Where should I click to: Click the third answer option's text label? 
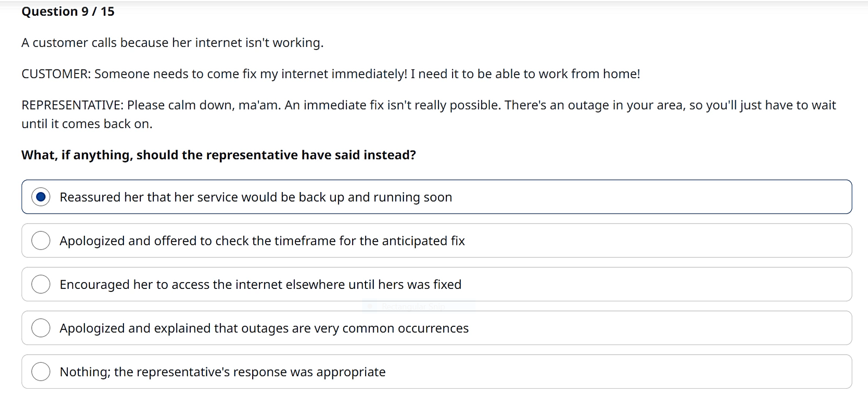(260, 284)
